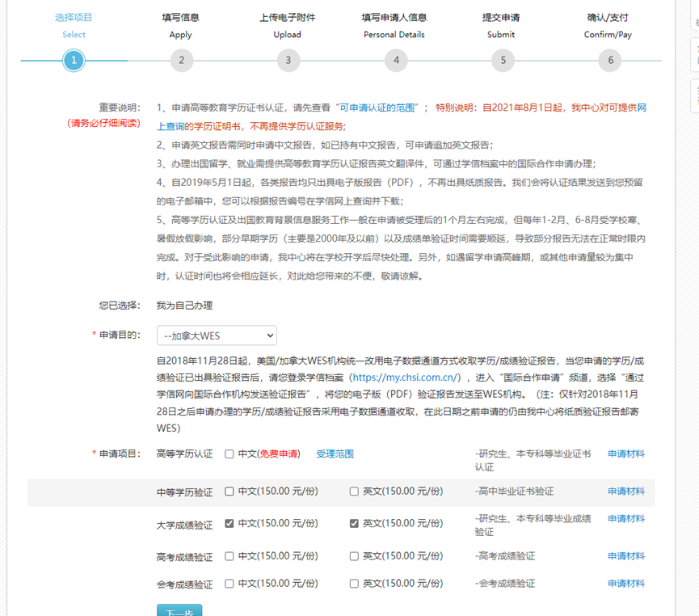699x616 pixels.
Task: Open 申请材料 for 大学成绩验证
Action: tap(626, 519)
